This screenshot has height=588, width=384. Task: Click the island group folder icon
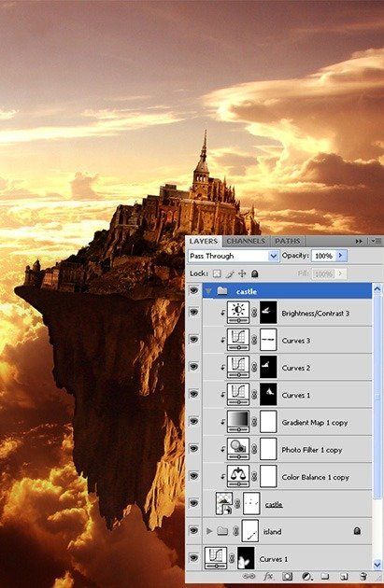[222, 531]
